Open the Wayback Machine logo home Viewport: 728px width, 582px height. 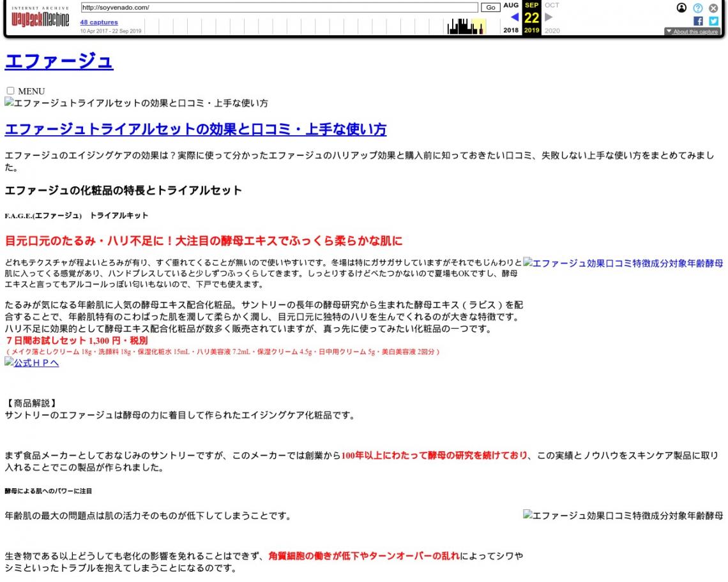[40, 18]
